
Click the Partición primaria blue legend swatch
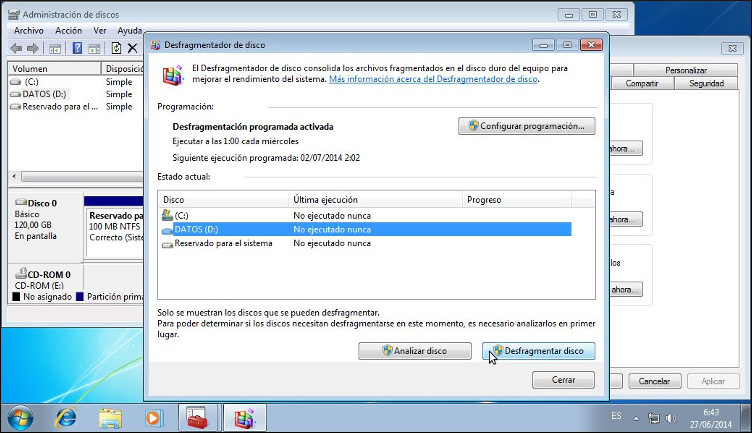tap(80, 297)
